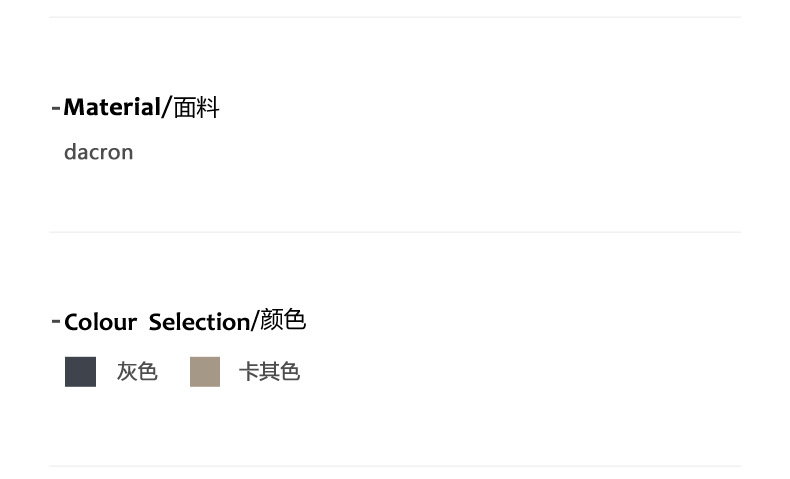This screenshot has width=790, height=479.
Task: Click the bold Material heading word
Action: point(111,108)
